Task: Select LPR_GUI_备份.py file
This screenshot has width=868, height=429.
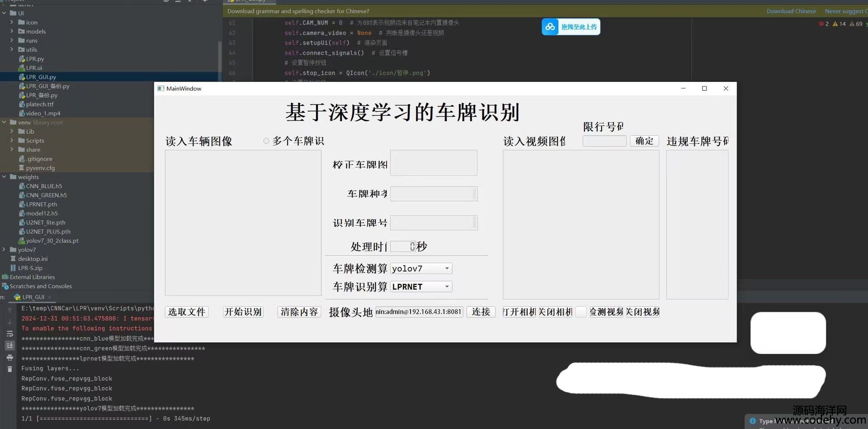Action: [x=47, y=86]
